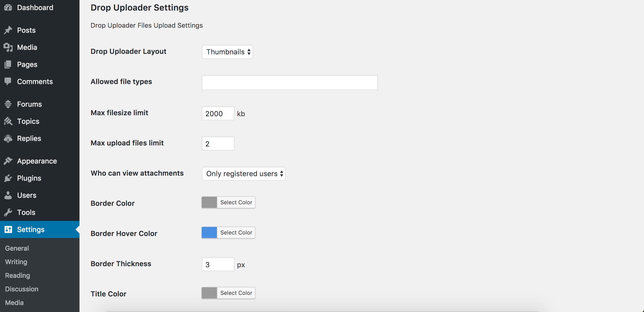Click the Allowed file types text field
This screenshot has width=644, height=312.
(x=290, y=83)
